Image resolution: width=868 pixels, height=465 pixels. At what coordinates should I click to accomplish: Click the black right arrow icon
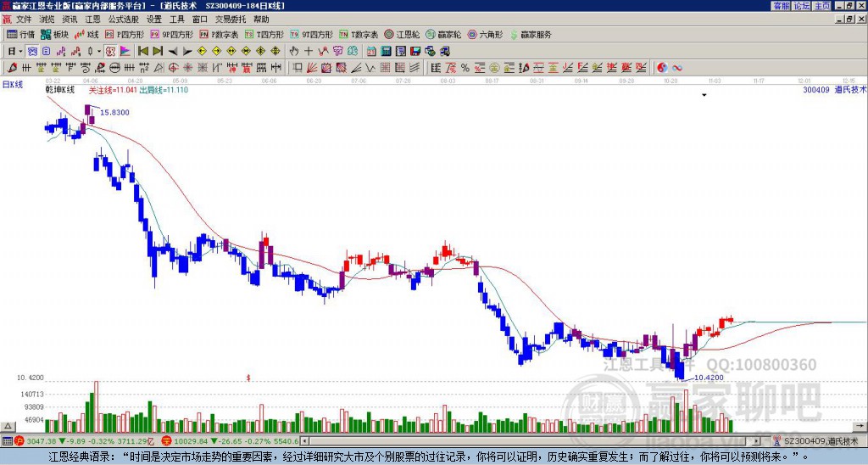click(x=187, y=52)
